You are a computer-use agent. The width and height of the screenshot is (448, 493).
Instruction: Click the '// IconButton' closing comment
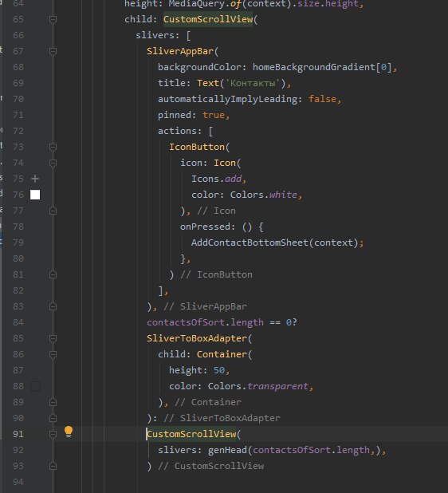click(x=217, y=274)
